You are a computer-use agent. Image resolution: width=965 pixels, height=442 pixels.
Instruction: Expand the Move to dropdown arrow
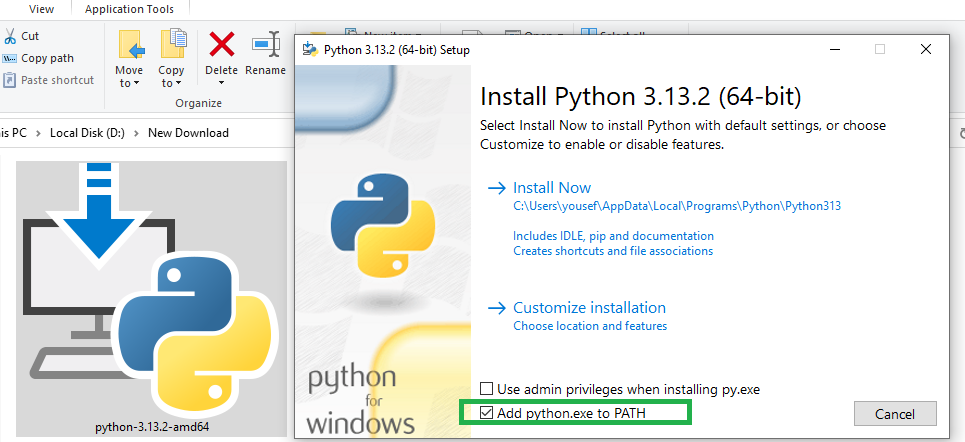pyautogui.click(x=136, y=83)
